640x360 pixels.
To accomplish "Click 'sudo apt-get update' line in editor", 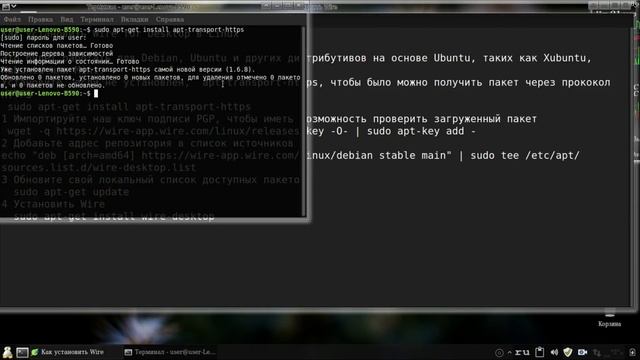I will click(71, 192).
